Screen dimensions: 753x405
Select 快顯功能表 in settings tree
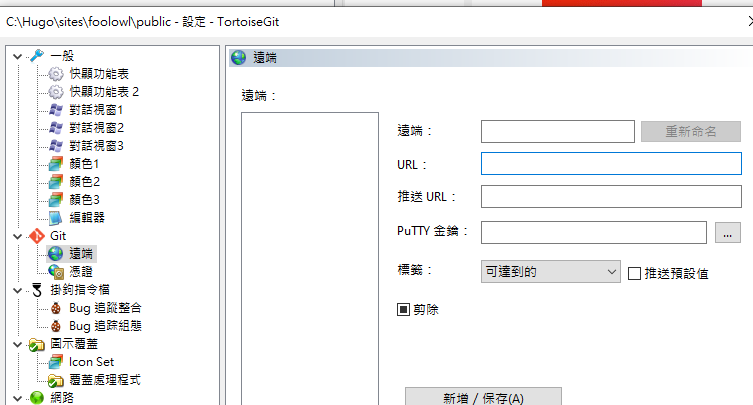click(x=99, y=74)
